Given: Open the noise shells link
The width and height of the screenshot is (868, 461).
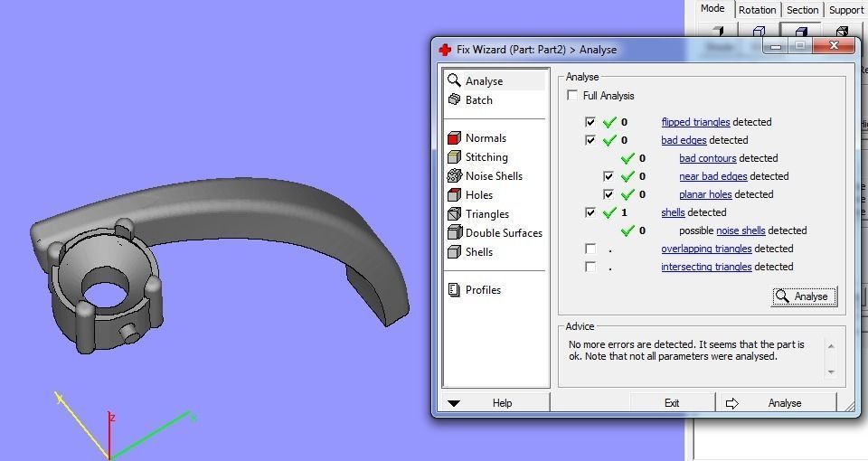Looking at the screenshot, I should 741,230.
